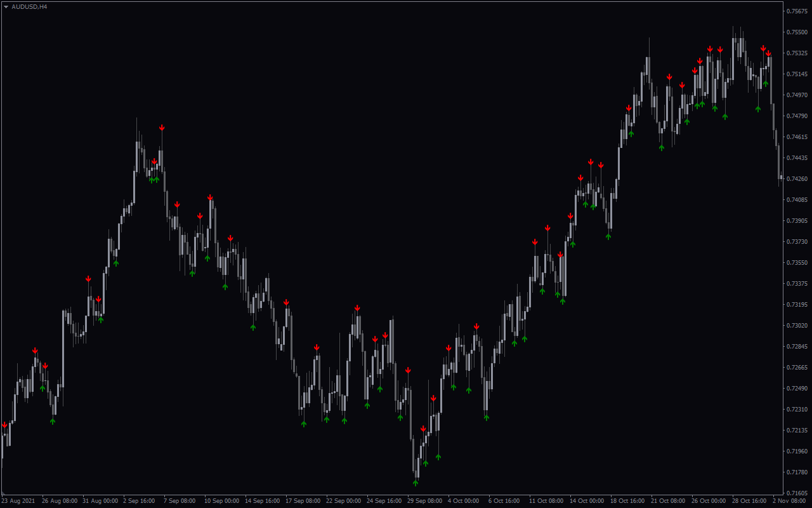
Task: Pick the 0.74615 price scale value
Action: pyautogui.click(x=797, y=137)
